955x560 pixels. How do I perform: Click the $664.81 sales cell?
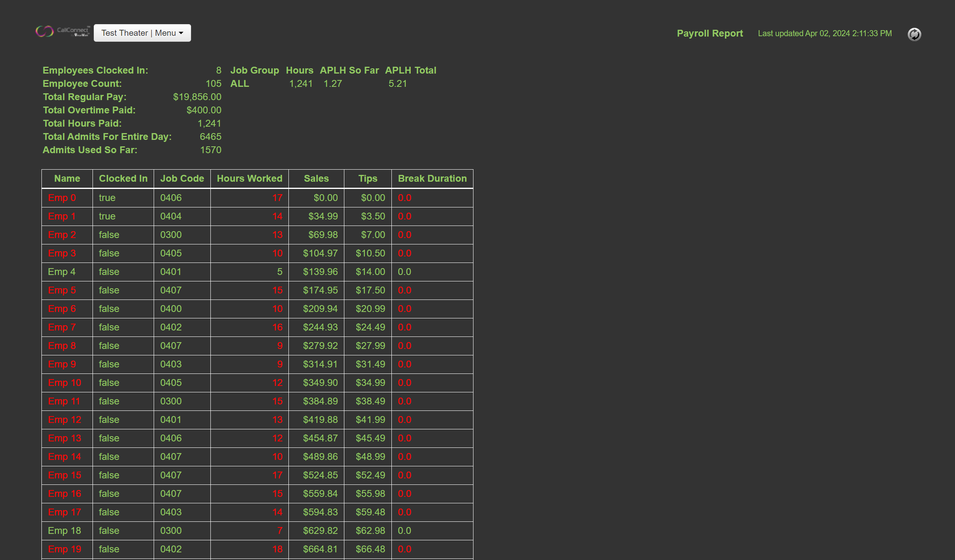320,549
